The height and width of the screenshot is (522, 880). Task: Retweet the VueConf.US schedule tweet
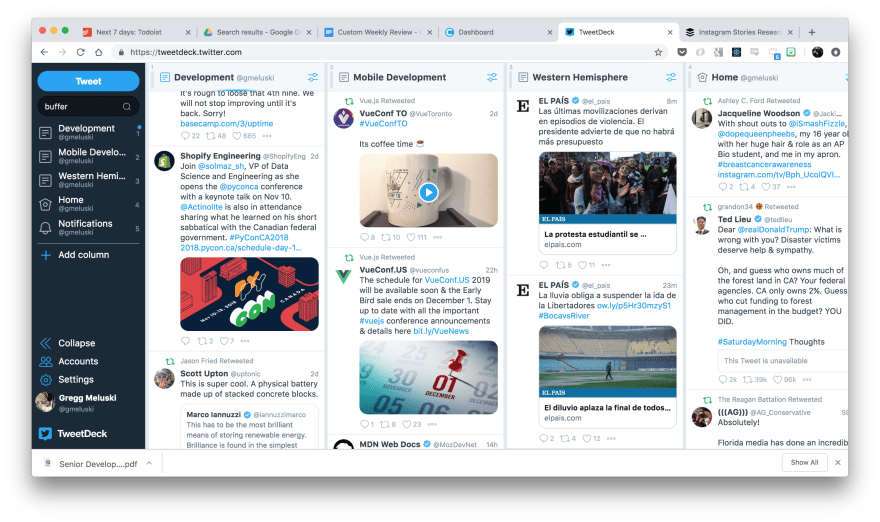385,424
